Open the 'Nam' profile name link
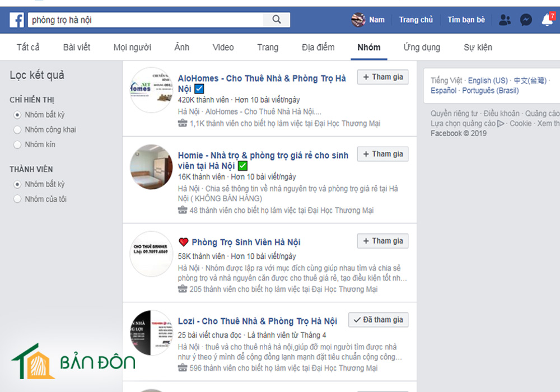This screenshot has height=392, width=560. click(x=377, y=20)
